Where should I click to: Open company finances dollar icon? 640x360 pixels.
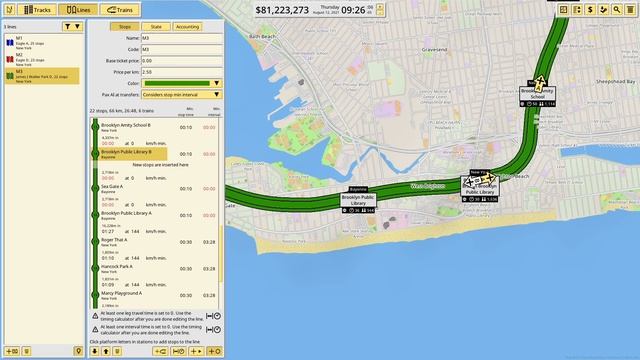pyautogui.click(x=590, y=9)
